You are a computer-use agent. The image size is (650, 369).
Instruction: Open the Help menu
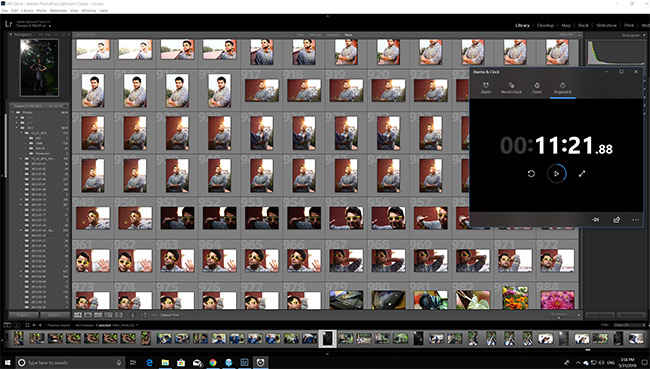(x=104, y=10)
